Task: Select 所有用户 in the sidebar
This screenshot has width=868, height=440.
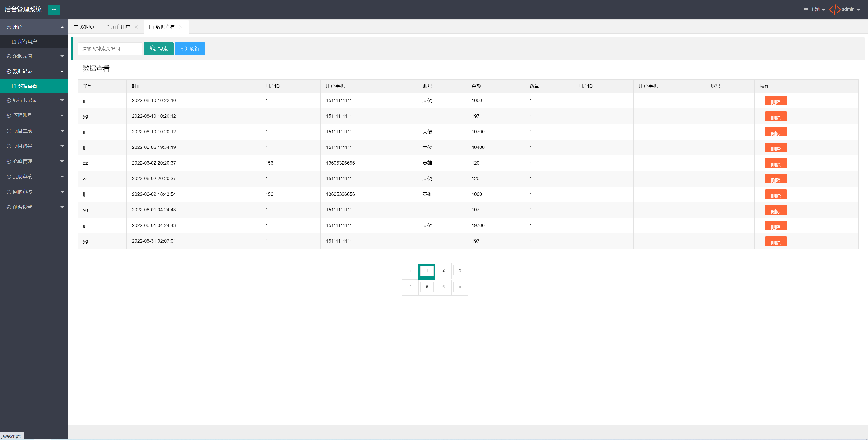Action: (x=27, y=41)
